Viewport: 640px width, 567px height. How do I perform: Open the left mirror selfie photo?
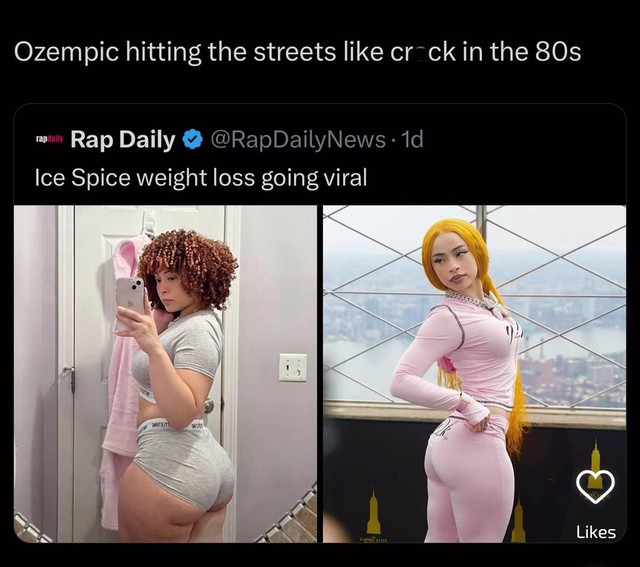pyautogui.click(x=165, y=374)
